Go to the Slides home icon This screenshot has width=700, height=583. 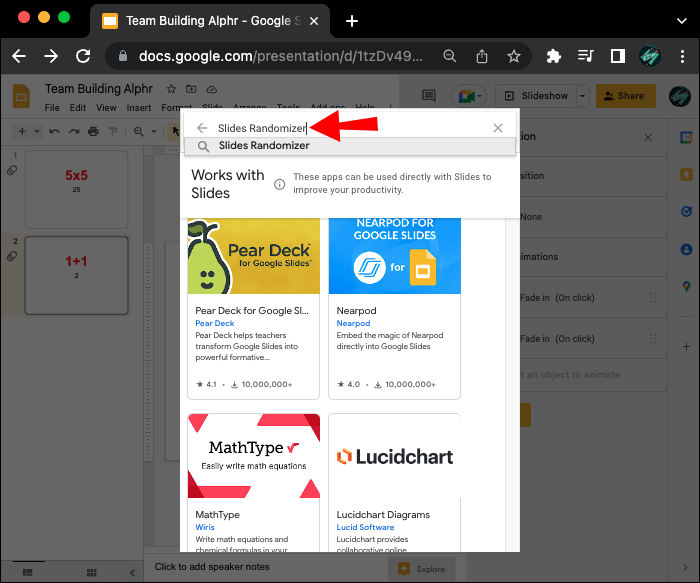[21, 96]
